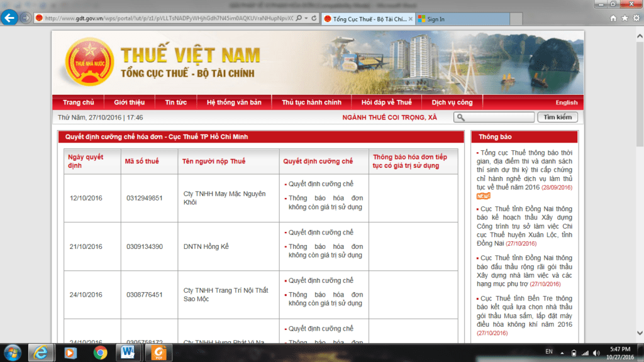Viewport: 644px width, 362px height.
Task: Open the Hệ thống văn bản menu
Action: coord(234,102)
